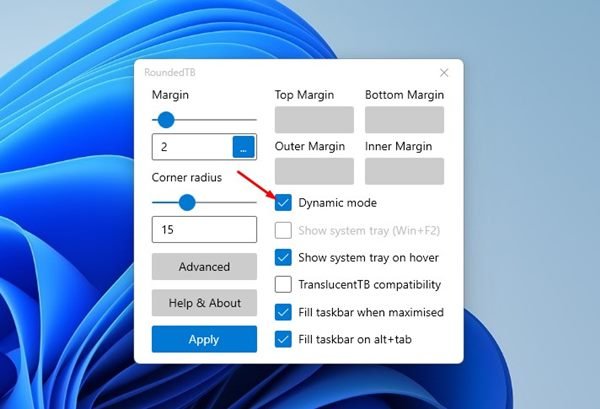Focus the Corner radius value box
Viewport: 600px width, 409px height.
(x=204, y=229)
